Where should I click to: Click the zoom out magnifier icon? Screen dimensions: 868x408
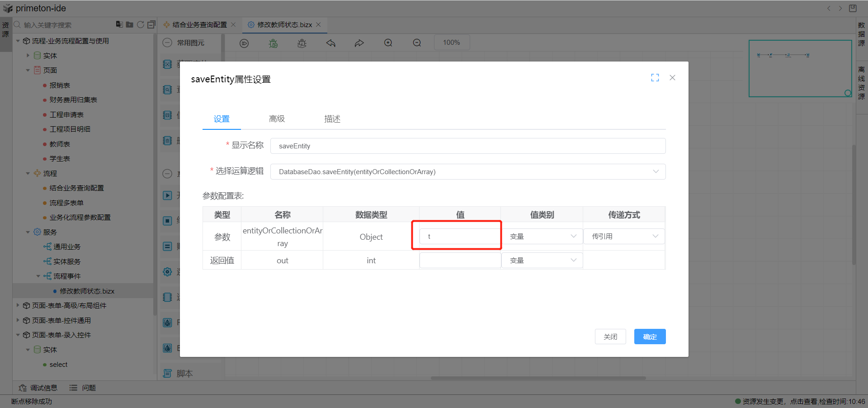pos(417,43)
